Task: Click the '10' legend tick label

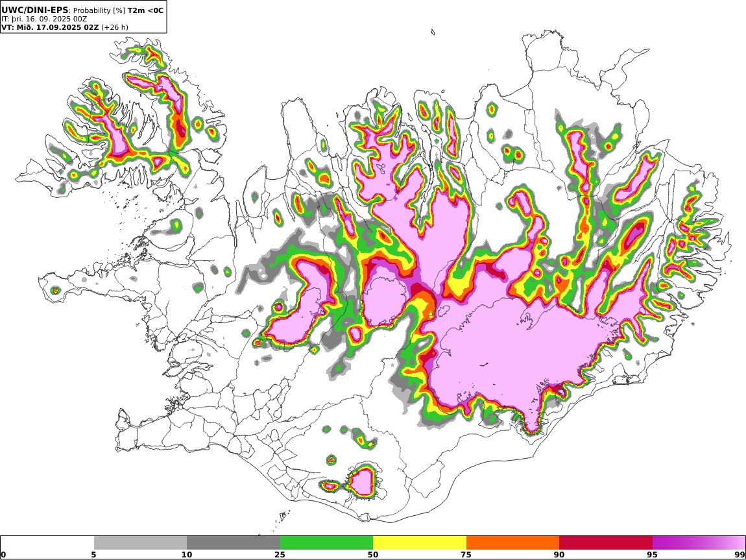Action: pyautogui.click(x=187, y=555)
